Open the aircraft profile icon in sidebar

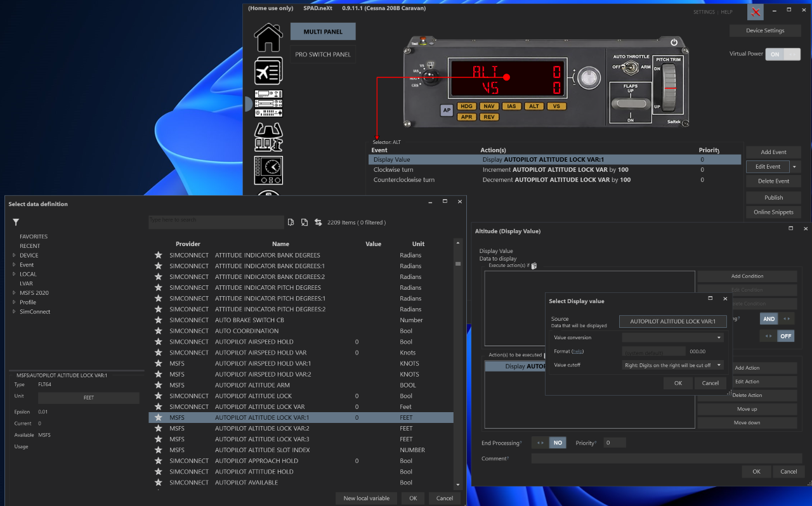268,71
